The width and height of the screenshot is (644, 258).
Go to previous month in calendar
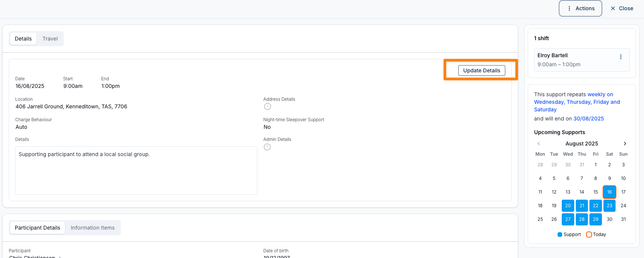click(x=539, y=144)
